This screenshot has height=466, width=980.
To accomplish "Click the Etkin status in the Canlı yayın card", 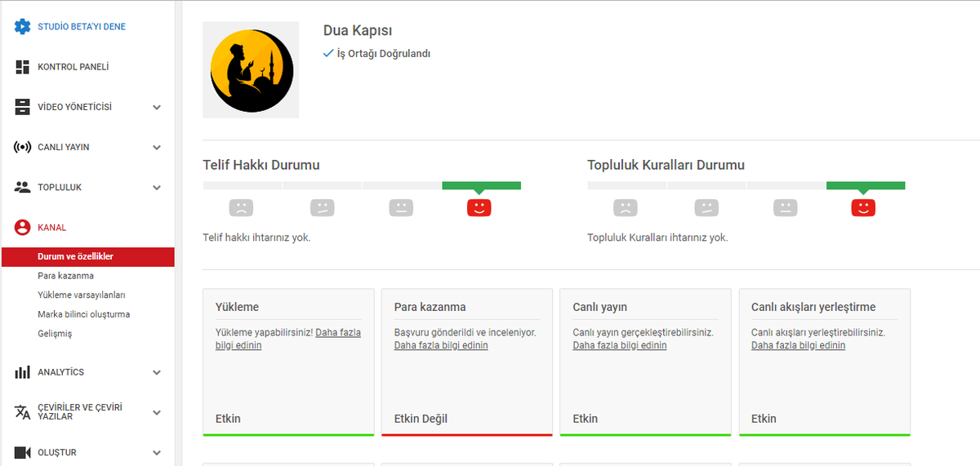I will pos(586,419).
